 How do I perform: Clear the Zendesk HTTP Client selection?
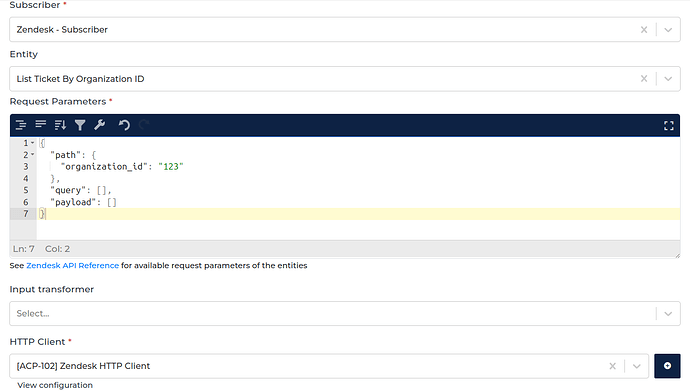tap(612, 366)
